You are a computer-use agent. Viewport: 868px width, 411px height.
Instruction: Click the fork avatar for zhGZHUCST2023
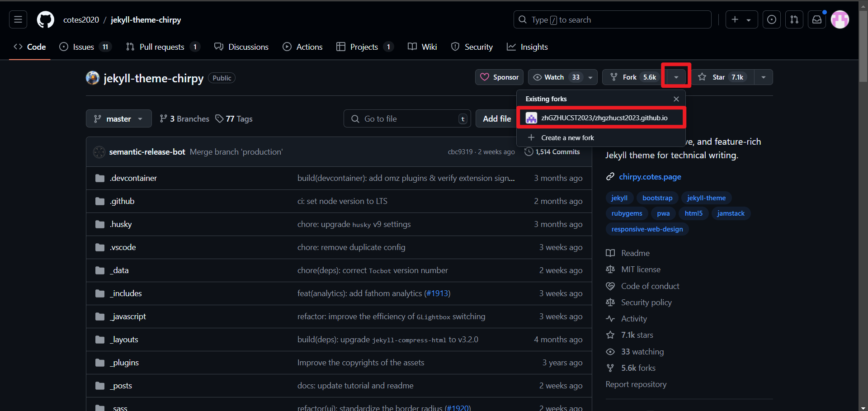[532, 118]
